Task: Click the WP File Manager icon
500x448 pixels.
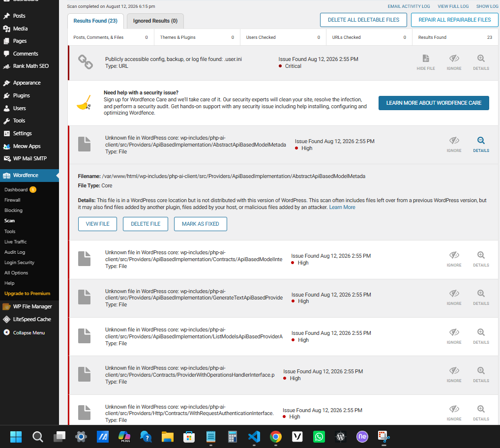Action: 7,306
